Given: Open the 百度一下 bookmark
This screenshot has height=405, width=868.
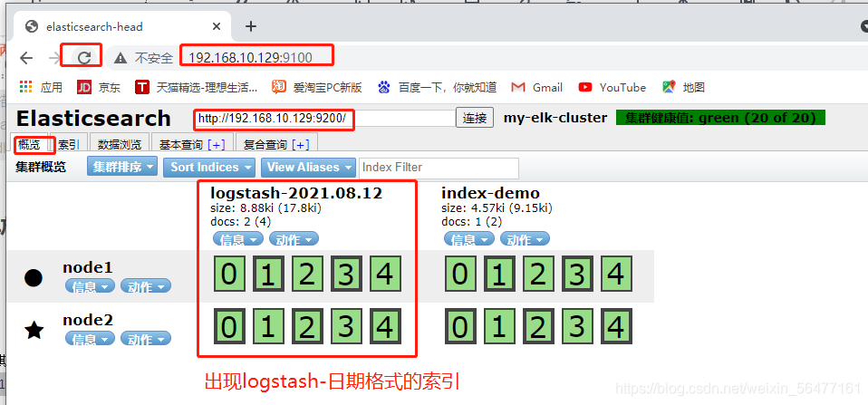Looking at the screenshot, I should tap(437, 87).
